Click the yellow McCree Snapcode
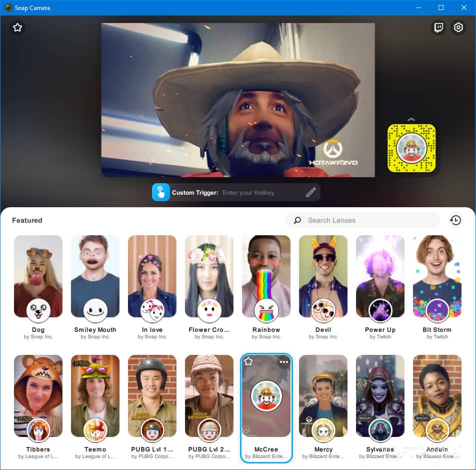The height and width of the screenshot is (470, 476). point(411,148)
